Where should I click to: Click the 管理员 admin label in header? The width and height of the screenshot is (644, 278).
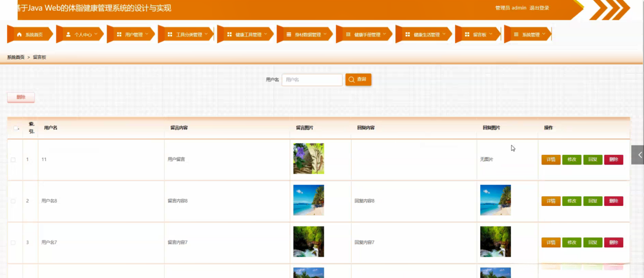[511, 8]
